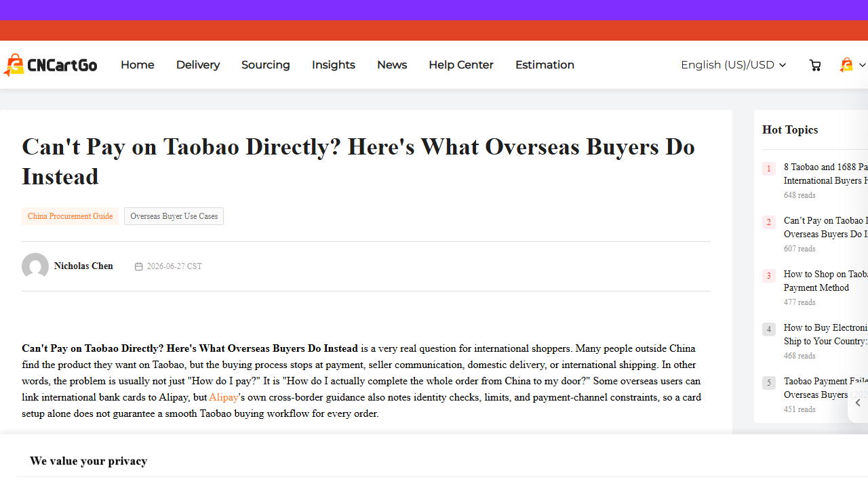868x488 pixels.
Task: Navigate to the Help Center
Action: [x=461, y=65]
